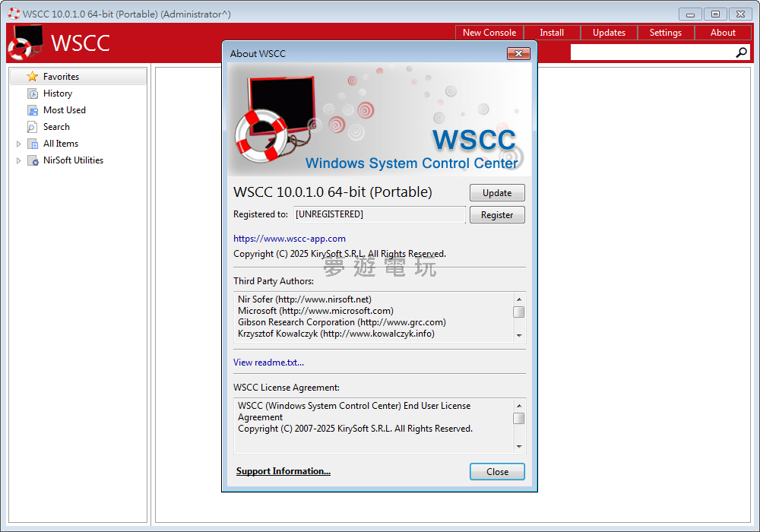This screenshot has height=532, width=760.
Task: Click the magnifier icon in top search box
Action: point(742,52)
